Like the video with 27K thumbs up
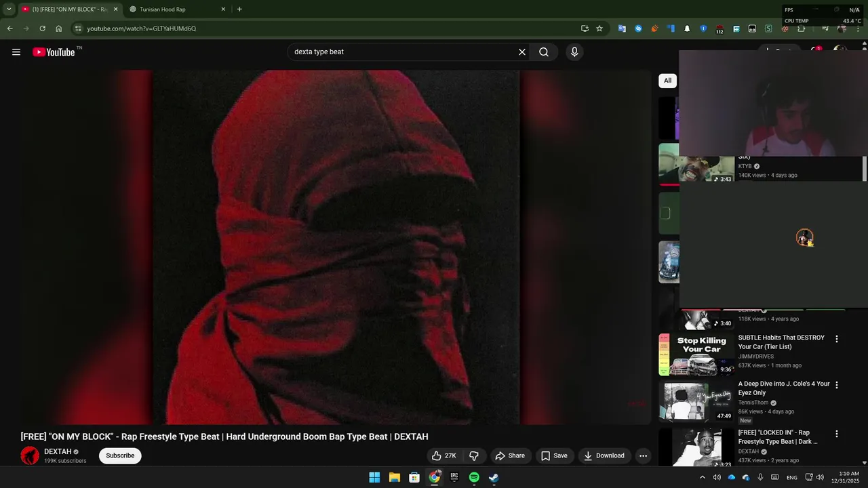 pos(444,455)
